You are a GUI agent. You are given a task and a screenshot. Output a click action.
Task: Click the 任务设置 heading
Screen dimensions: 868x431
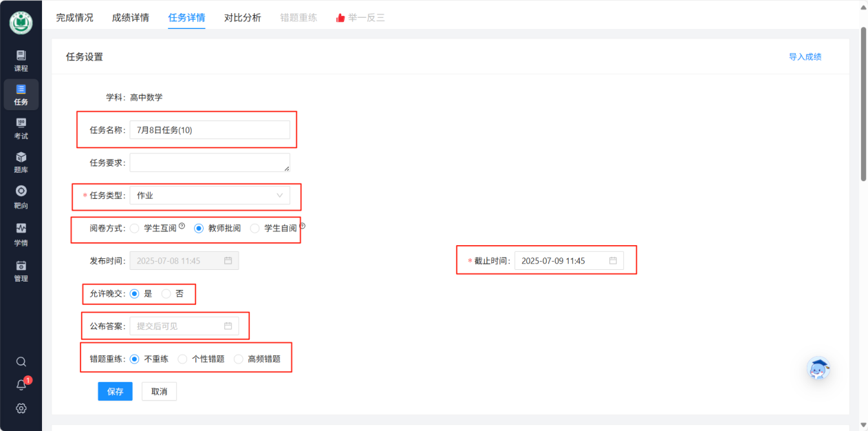coord(84,56)
